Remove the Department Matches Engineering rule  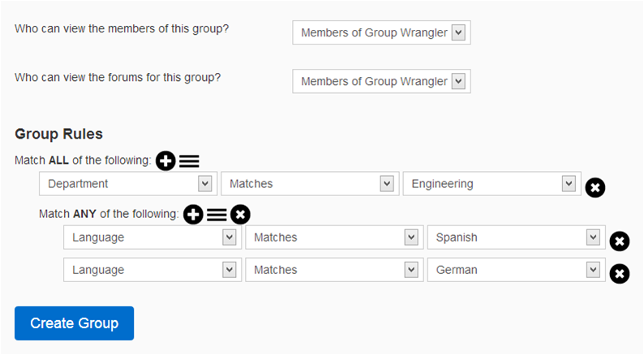[595, 188]
